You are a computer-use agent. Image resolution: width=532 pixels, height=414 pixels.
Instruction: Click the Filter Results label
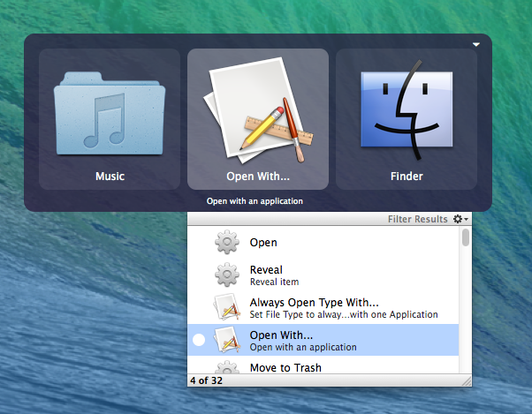pos(417,219)
